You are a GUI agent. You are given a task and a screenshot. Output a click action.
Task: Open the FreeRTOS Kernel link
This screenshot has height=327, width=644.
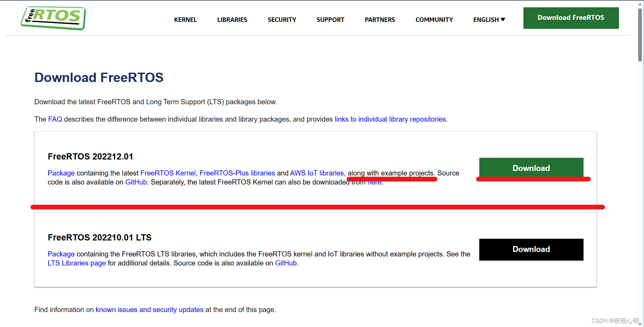[x=168, y=173]
